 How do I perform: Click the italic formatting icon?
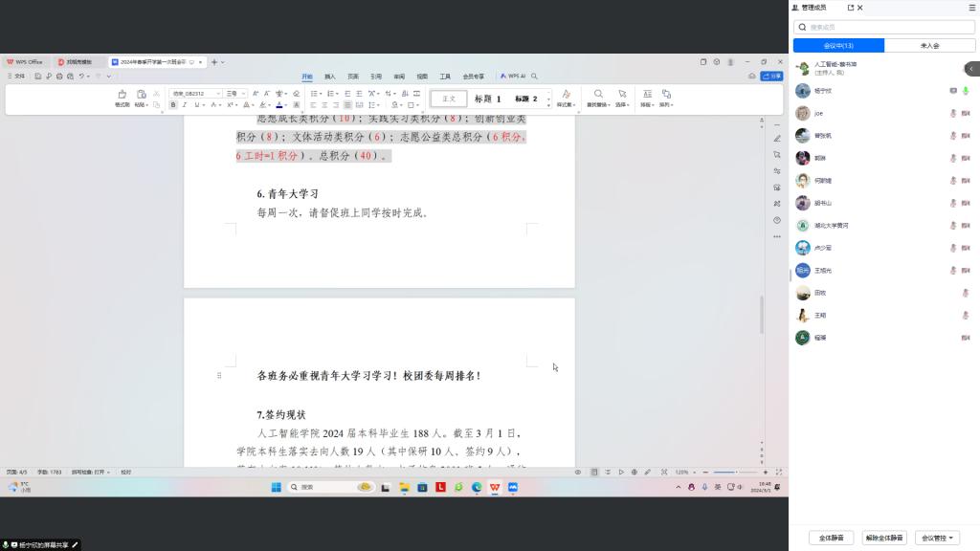coord(184,104)
